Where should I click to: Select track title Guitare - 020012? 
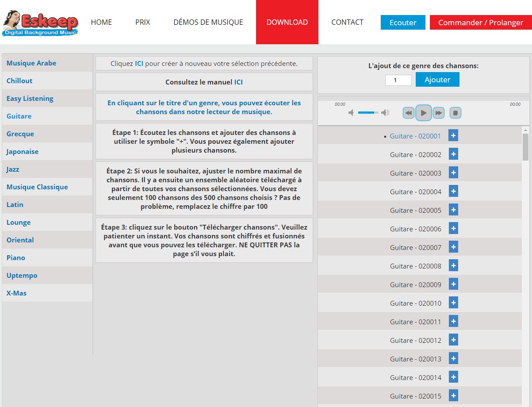[416, 340]
